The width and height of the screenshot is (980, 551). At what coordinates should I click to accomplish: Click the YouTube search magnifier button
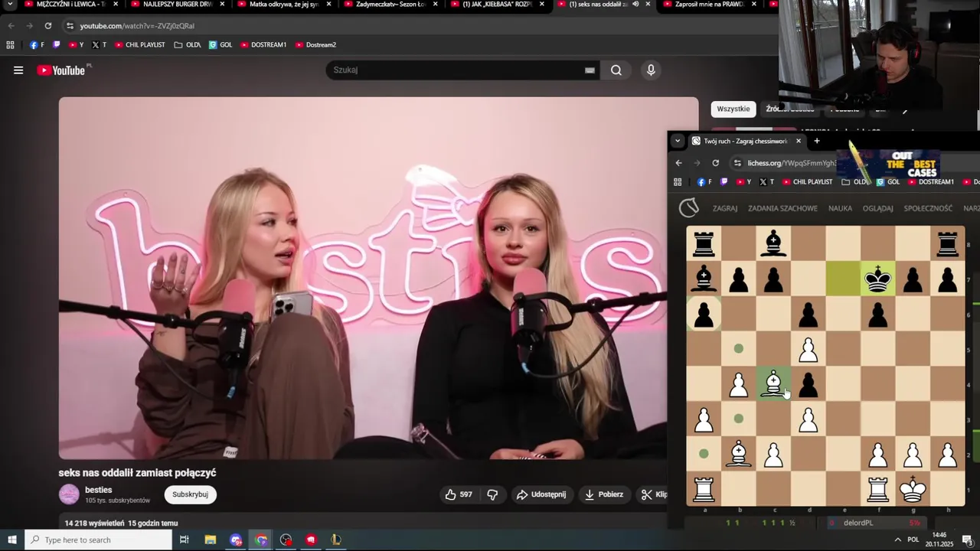coord(616,70)
